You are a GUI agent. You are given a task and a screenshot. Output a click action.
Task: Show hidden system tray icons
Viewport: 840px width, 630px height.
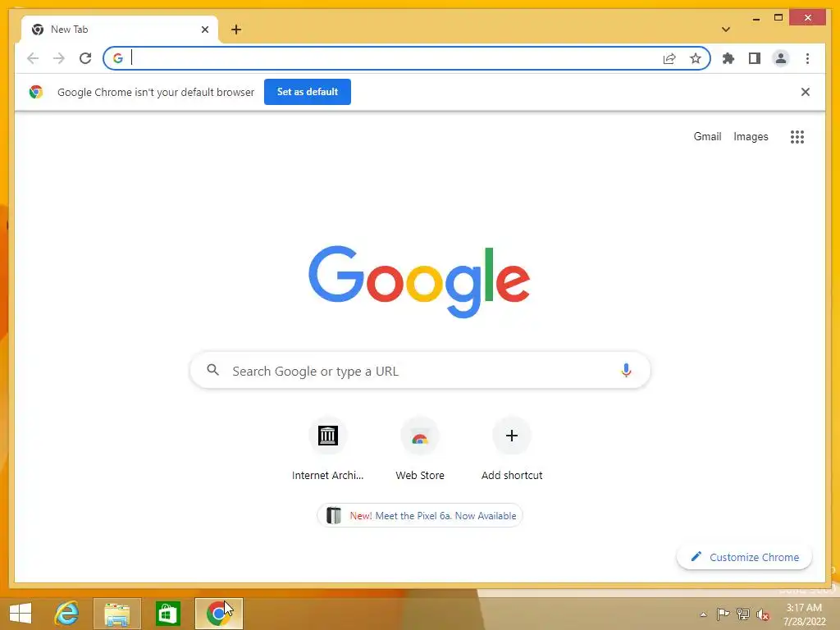tap(703, 614)
